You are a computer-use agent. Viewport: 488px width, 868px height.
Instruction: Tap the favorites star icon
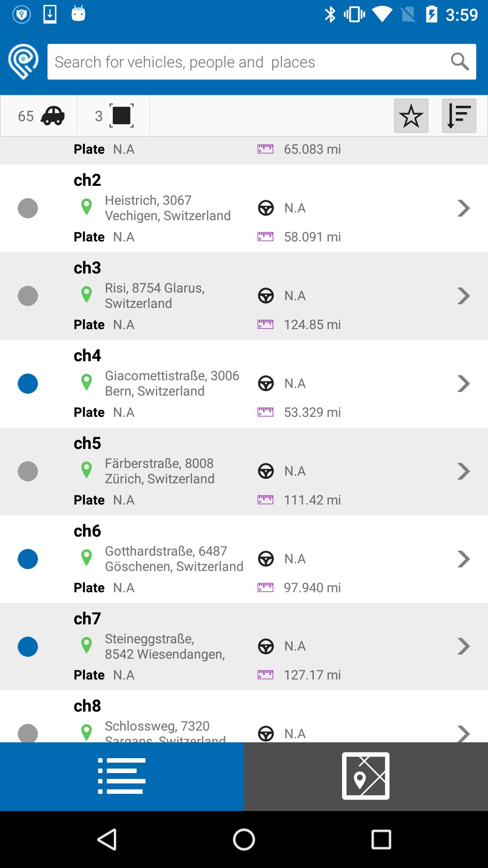point(411,116)
